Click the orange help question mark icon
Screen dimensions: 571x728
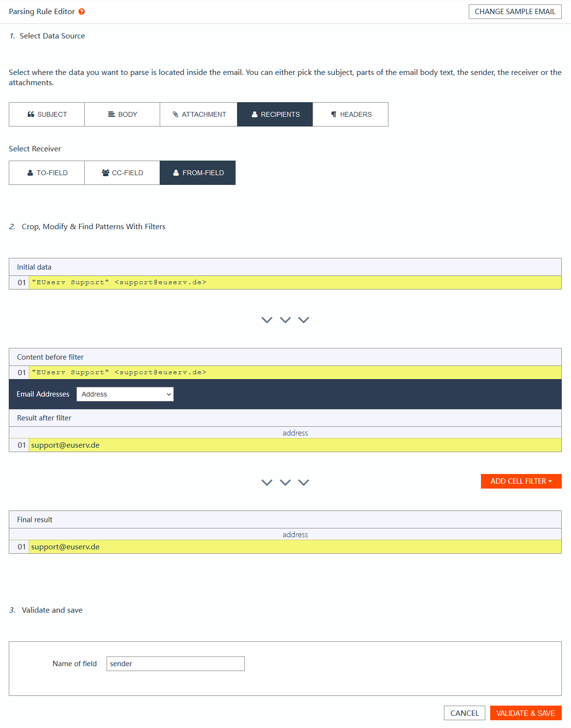click(x=82, y=12)
